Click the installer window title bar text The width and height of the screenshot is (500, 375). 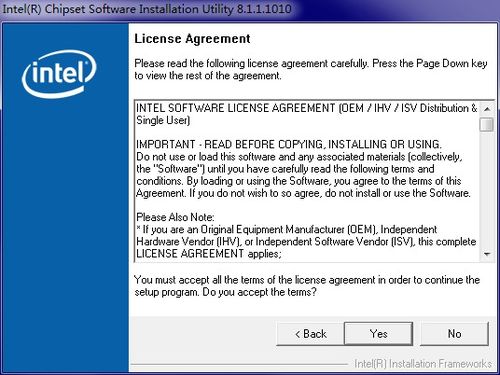(147, 9)
